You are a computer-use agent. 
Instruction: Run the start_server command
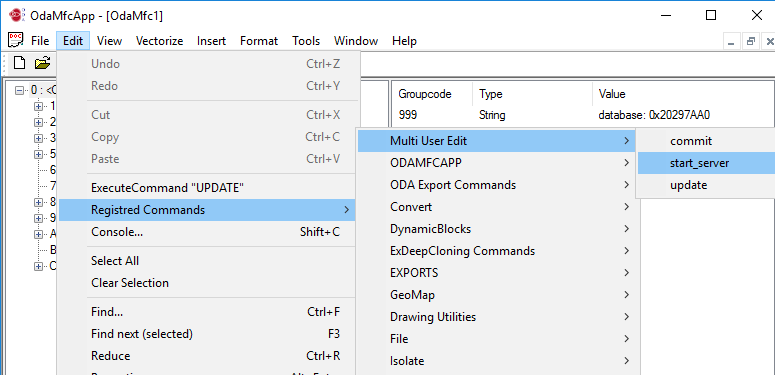tap(706, 163)
